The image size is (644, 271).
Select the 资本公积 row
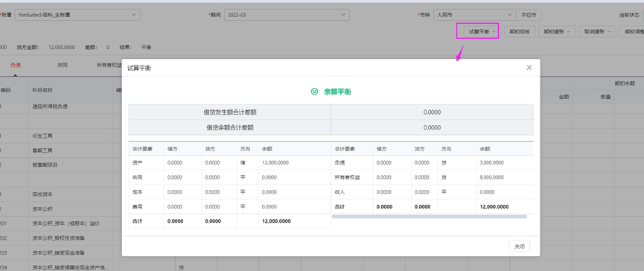pyautogui.click(x=42, y=209)
